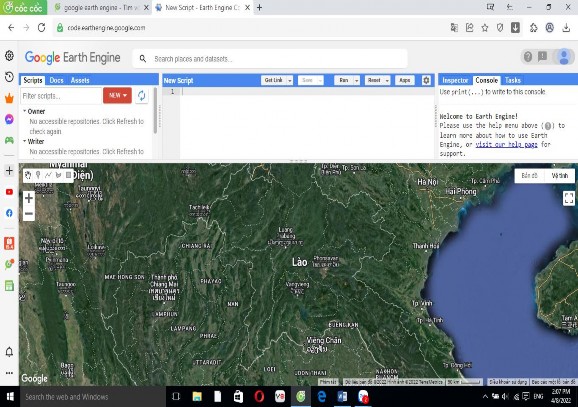Zoom in on the map
Image resolution: width=578 pixels, height=407 pixels.
coord(29,198)
